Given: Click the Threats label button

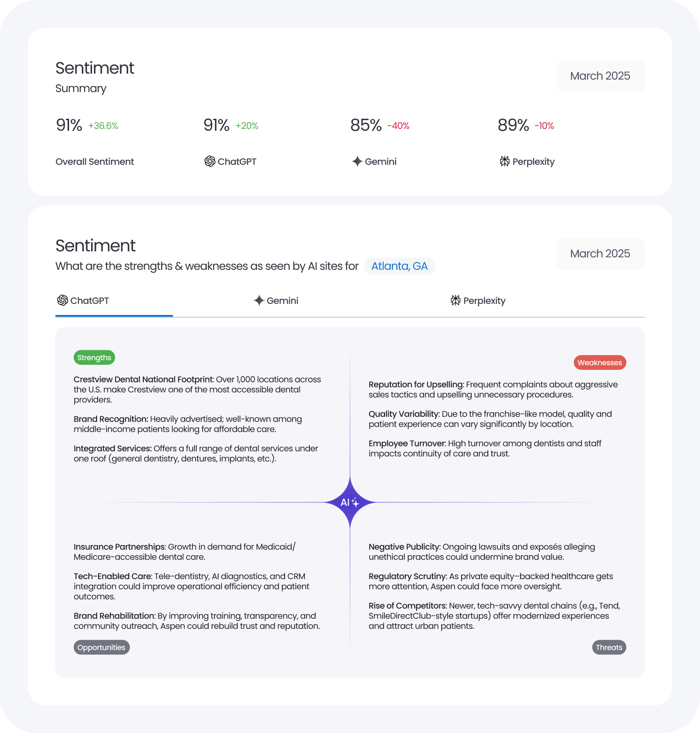Looking at the screenshot, I should point(609,647).
